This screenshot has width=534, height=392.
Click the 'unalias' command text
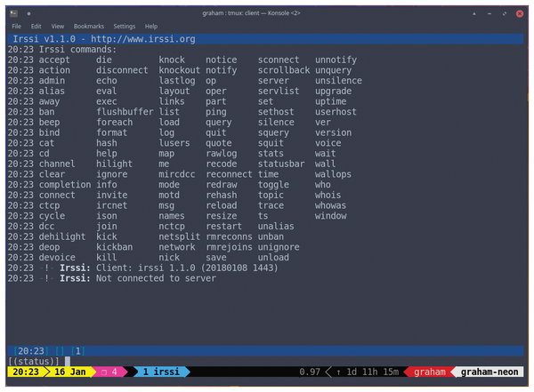[x=276, y=227]
